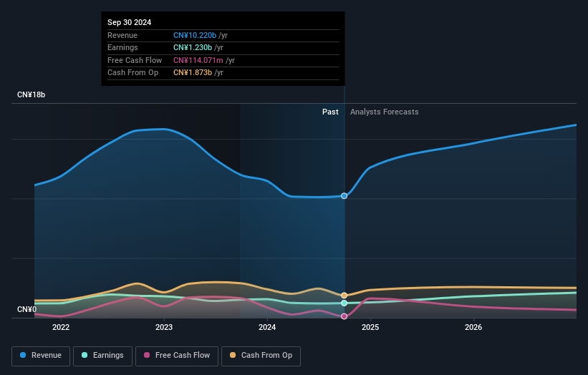Click the 2022 x-axis label
This screenshot has height=375, width=588.
click(61, 328)
